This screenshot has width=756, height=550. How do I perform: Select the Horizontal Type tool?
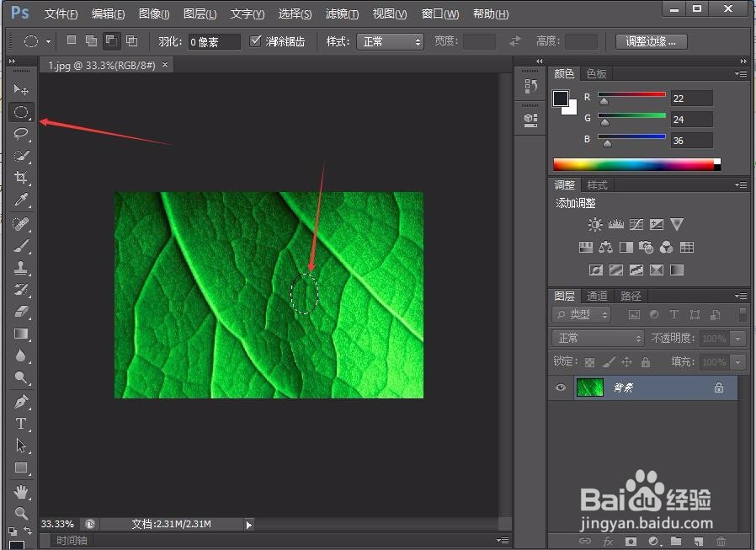(21, 424)
